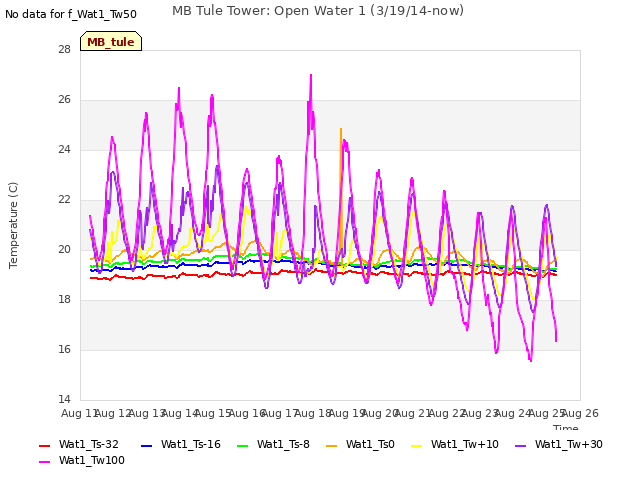Click the Aug 18 x-axis label
The height and width of the screenshot is (480, 640).
[x=313, y=413]
